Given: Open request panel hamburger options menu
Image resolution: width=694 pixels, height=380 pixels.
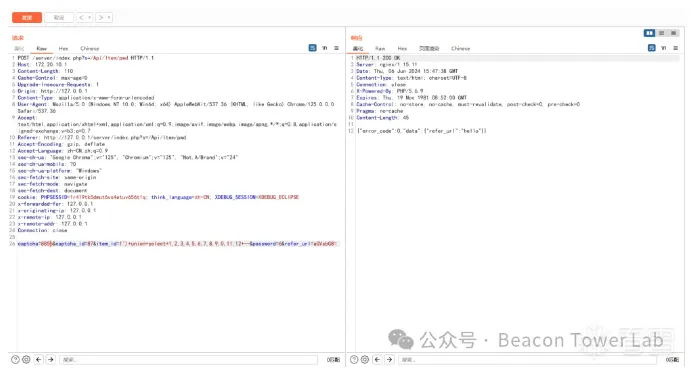Looking at the screenshot, I should point(336,48).
